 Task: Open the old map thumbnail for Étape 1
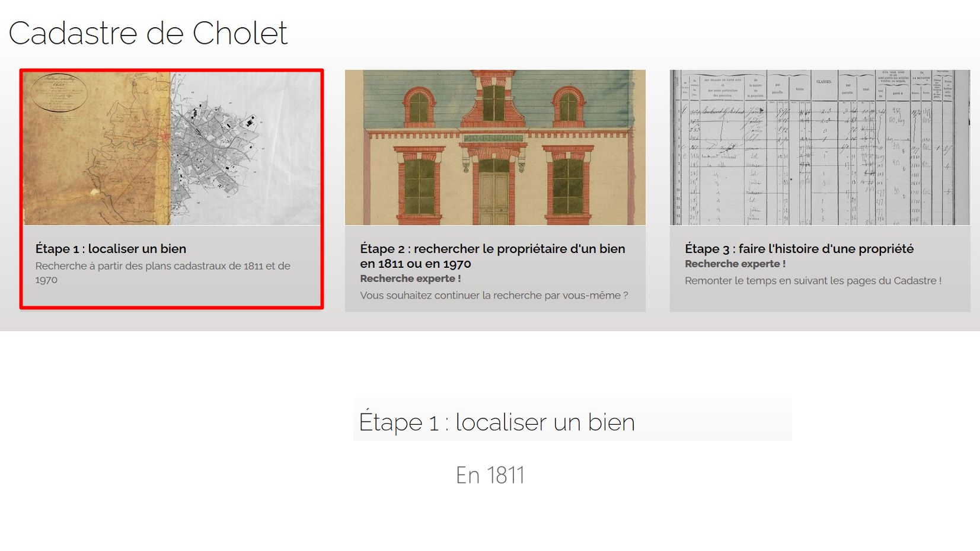point(171,148)
